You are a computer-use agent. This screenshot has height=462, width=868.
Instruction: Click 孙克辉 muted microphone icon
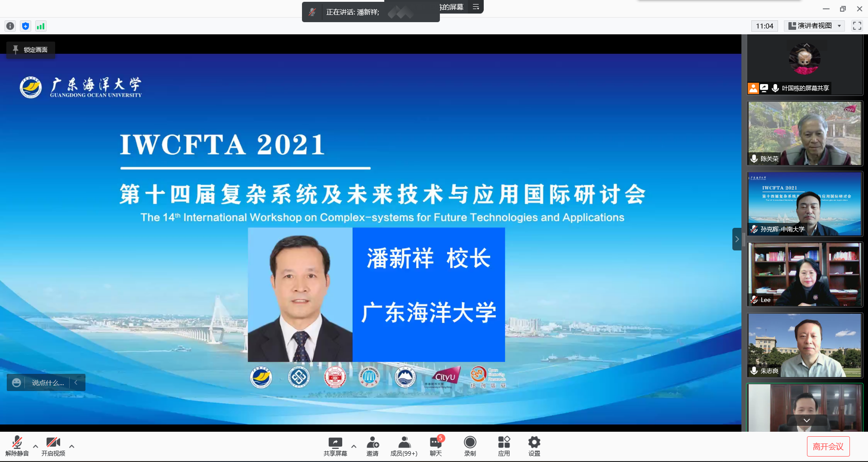[x=754, y=229]
